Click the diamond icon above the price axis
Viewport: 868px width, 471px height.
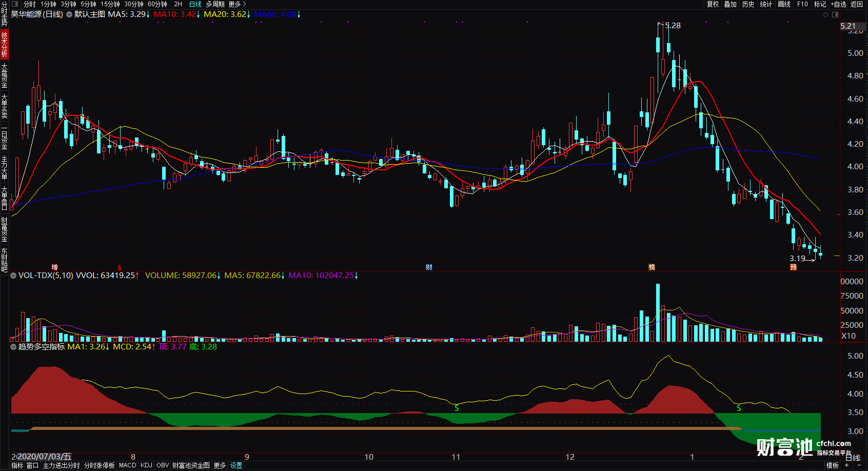click(825, 14)
